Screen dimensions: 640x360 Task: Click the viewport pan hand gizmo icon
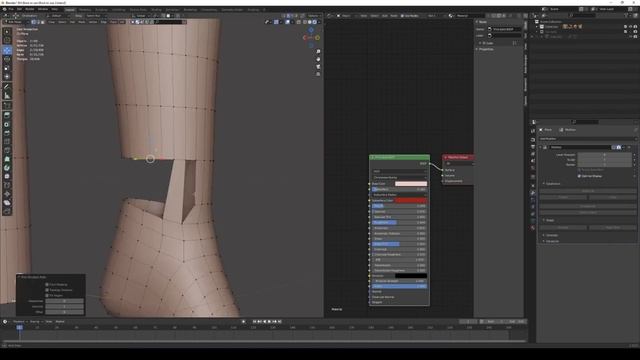pos(318,59)
